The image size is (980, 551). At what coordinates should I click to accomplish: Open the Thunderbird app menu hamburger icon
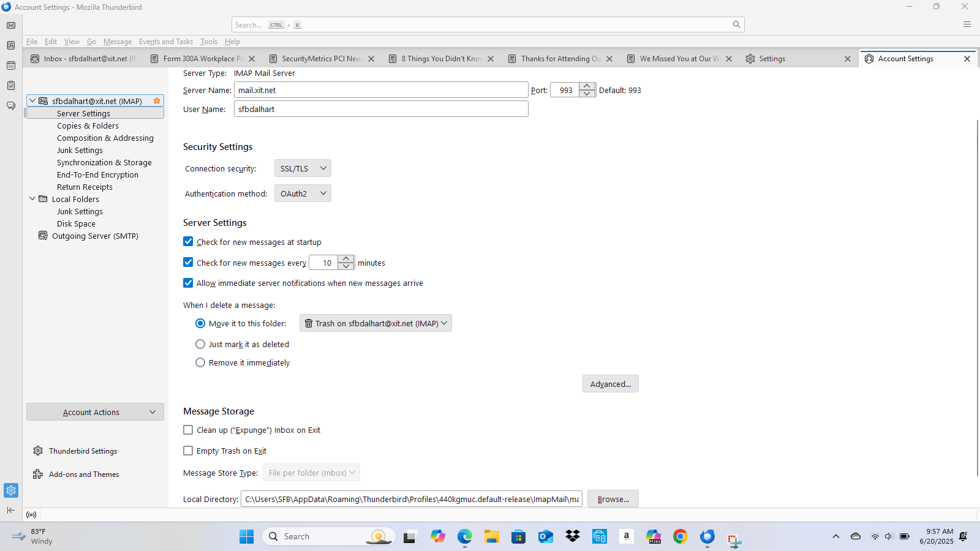pyautogui.click(x=967, y=24)
